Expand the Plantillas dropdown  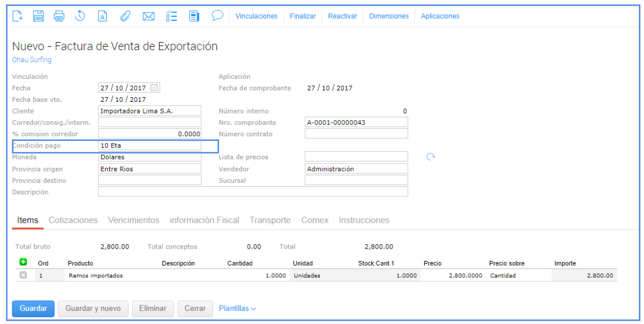[237, 309]
